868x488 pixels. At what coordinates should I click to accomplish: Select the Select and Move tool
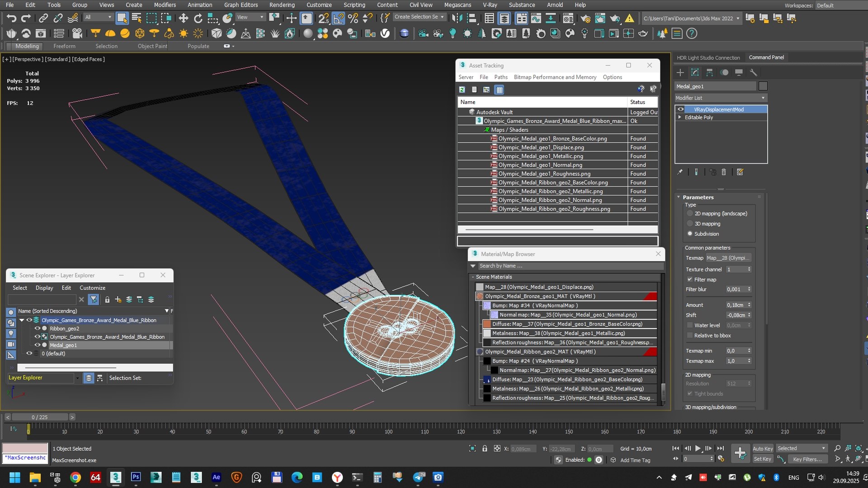183,18
